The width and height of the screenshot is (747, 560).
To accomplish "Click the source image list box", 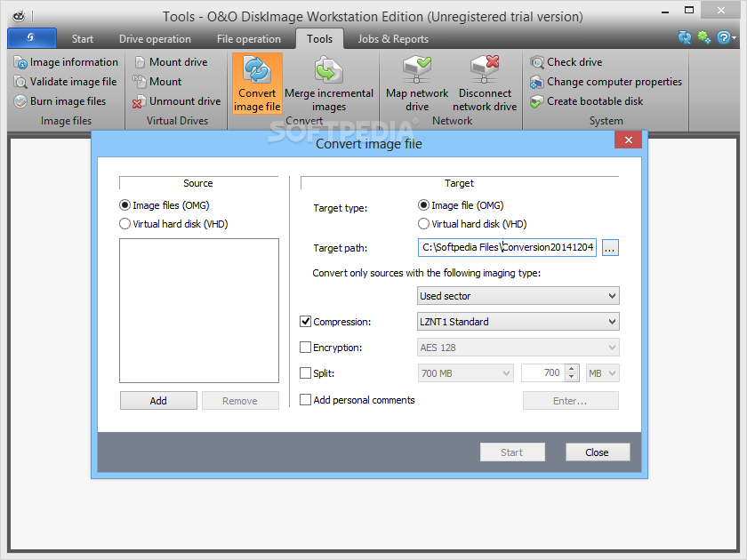I will point(199,310).
